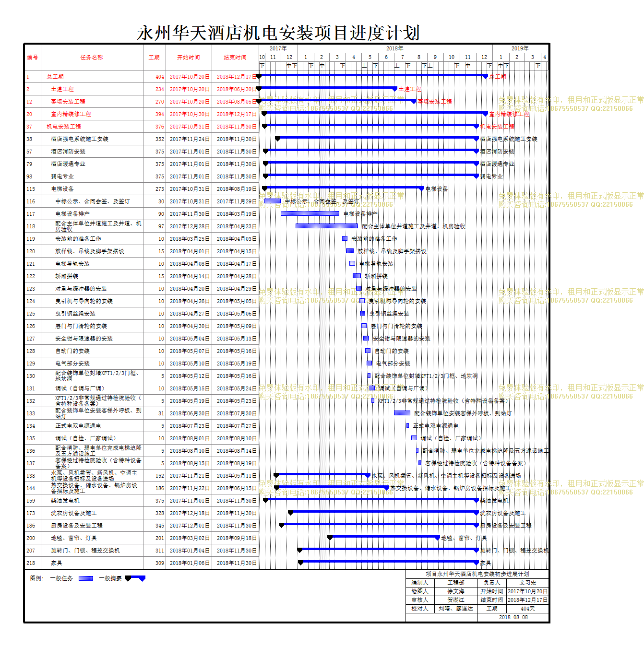The image size is (644, 646).
Task: Select the 土建工程 task name cell
Action: tap(92, 89)
